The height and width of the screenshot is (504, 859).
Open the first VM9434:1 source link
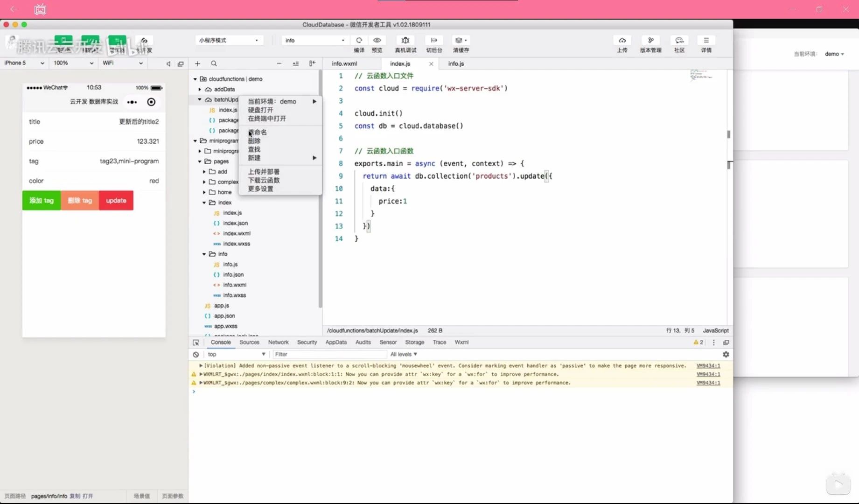click(x=708, y=366)
